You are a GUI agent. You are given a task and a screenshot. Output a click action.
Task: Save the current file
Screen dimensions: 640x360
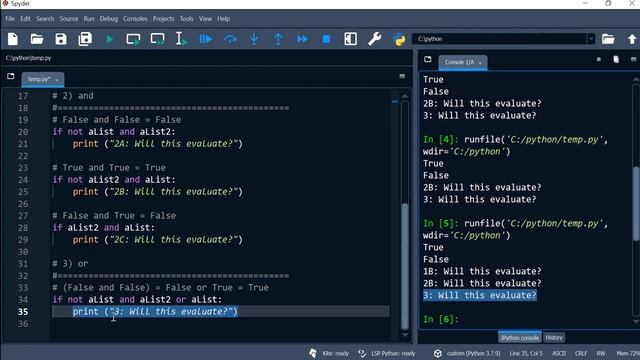61,39
